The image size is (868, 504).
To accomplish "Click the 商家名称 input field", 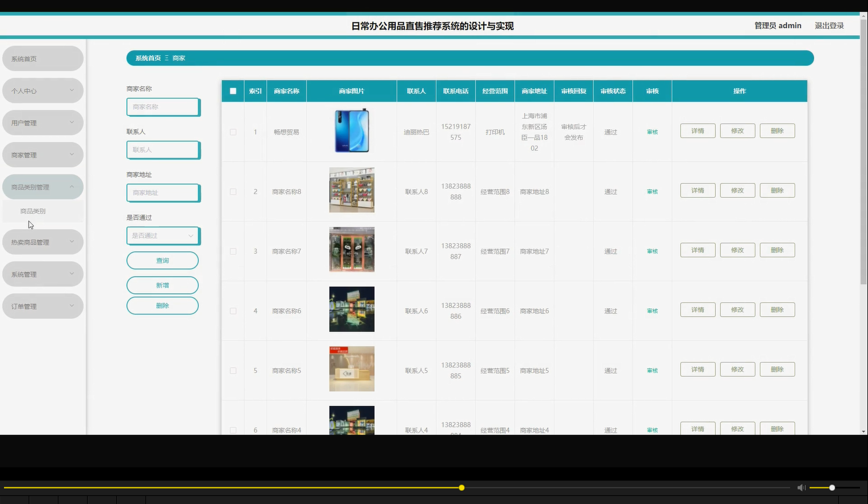I will click(163, 107).
